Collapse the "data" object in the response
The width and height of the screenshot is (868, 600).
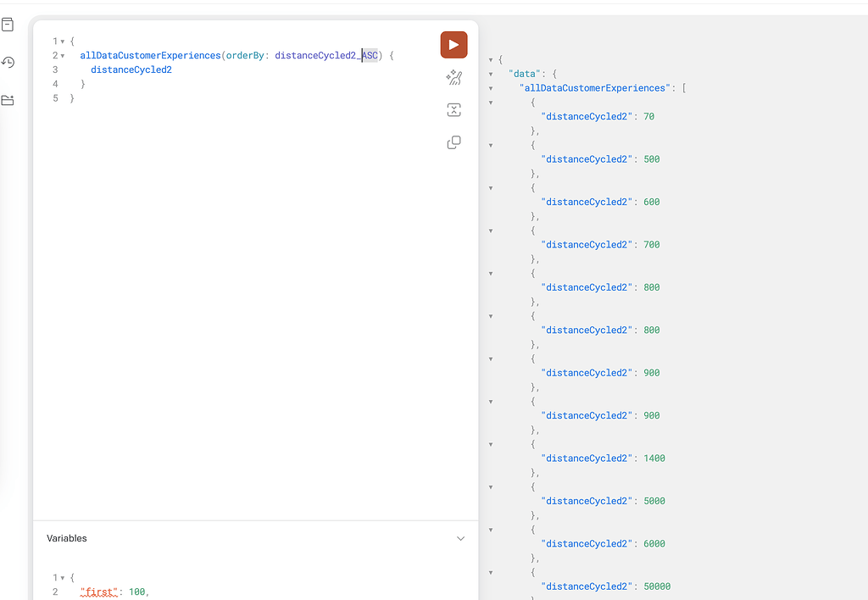492,73
